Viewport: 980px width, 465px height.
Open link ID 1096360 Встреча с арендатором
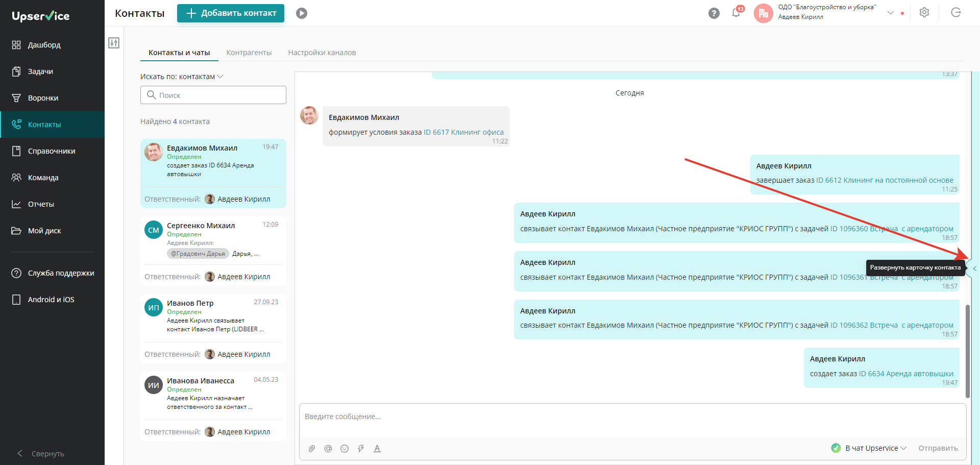point(892,229)
